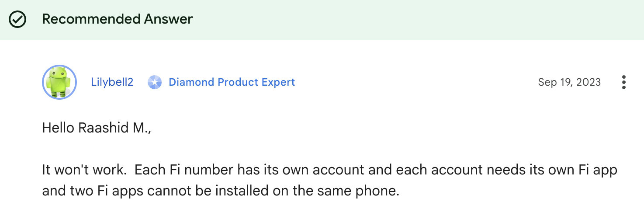Open Lilybell2's user profile link
This screenshot has height=216, width=644.
[x=112, y=82]
